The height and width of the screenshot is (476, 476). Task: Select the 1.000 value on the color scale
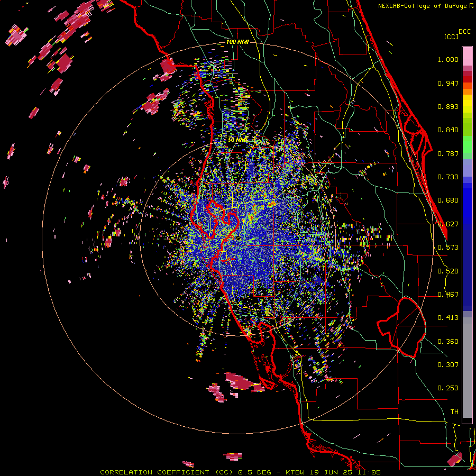tap(448, 59)
